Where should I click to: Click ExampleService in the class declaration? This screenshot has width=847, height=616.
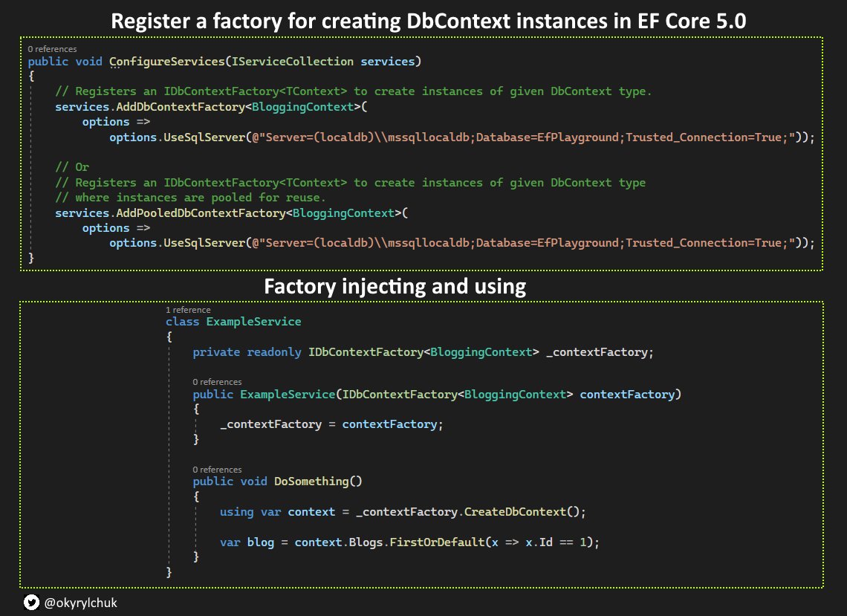pyautogui.click(x=253, y=322)
